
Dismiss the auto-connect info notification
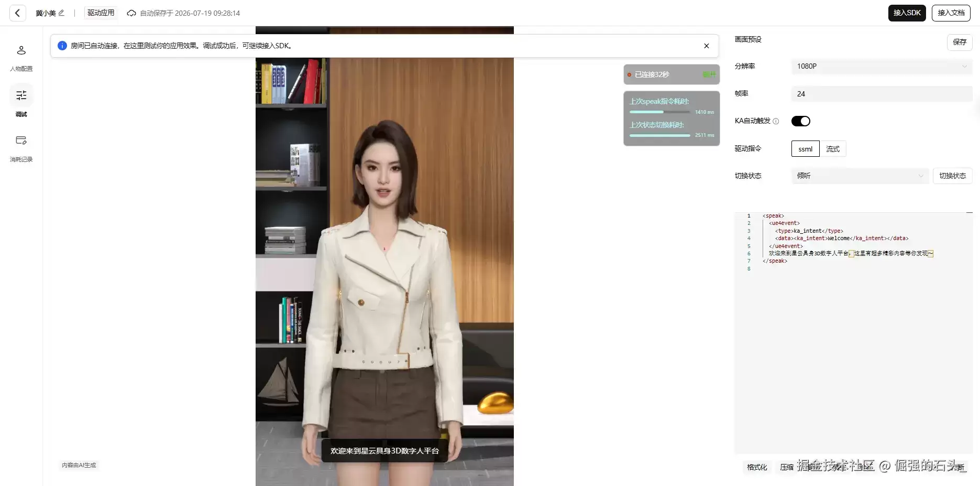[707, 46]
